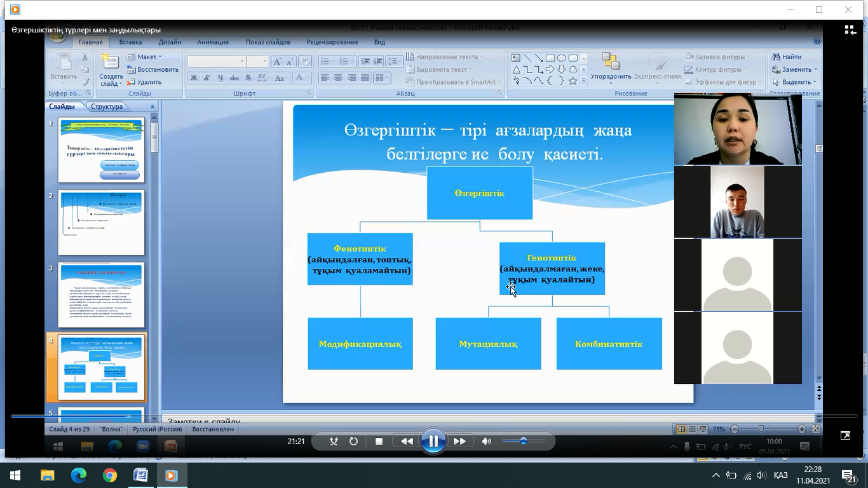Open the character spacing AV dropdown
868x488 pixels.
point(262,78)
